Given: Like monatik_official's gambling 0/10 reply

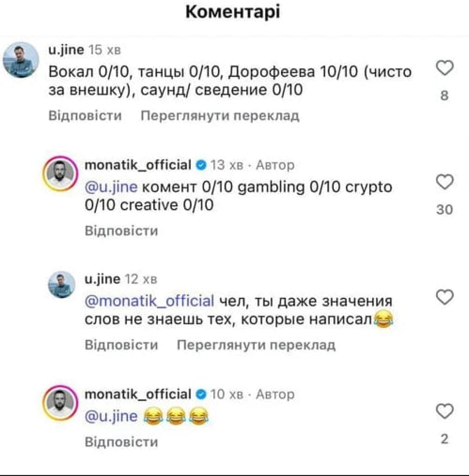Looking at the screenshot, I should point(444,182).
